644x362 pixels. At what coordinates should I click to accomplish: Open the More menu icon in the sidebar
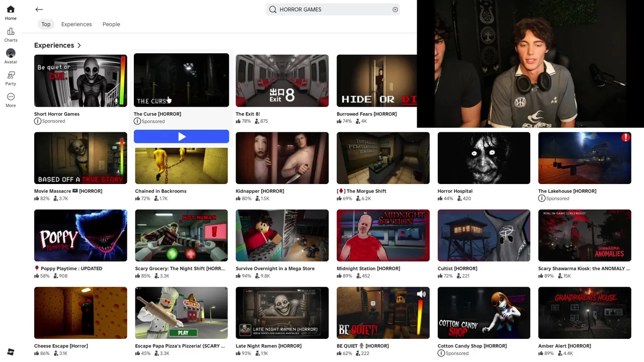(x=11, y=97)
